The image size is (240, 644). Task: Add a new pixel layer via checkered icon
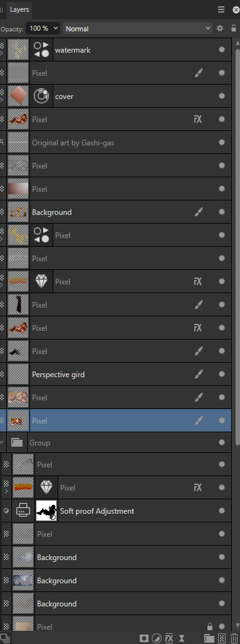[222, 638]
